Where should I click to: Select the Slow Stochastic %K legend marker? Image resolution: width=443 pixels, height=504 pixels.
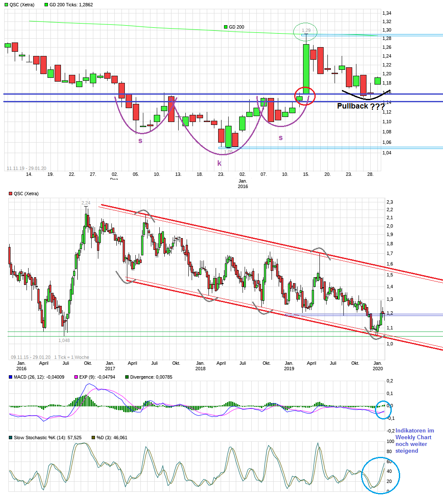[x=10, y=438]
